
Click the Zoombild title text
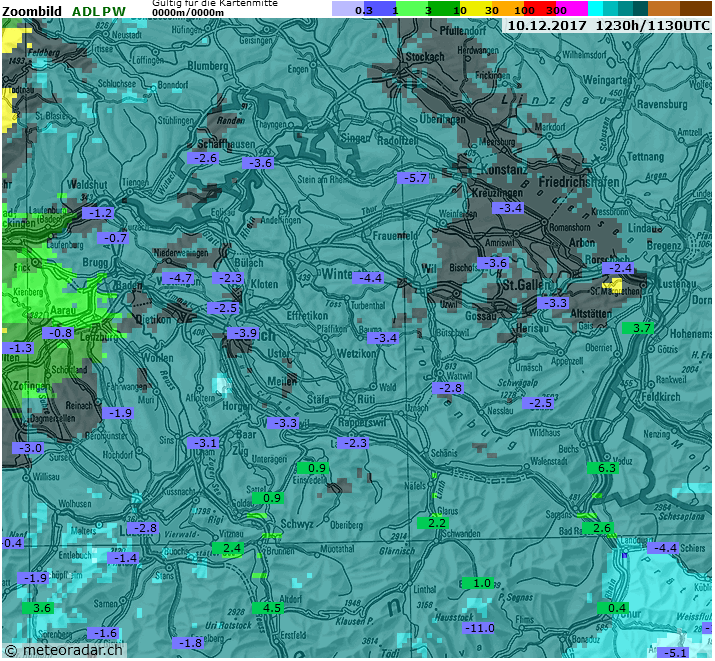pos(32,11)
